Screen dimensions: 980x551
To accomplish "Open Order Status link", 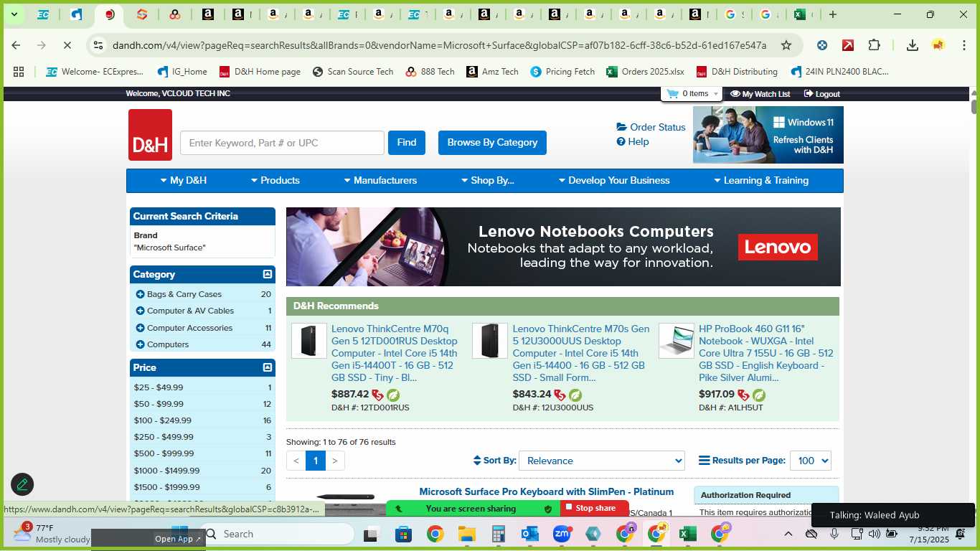I will click(x=651, y=127).
